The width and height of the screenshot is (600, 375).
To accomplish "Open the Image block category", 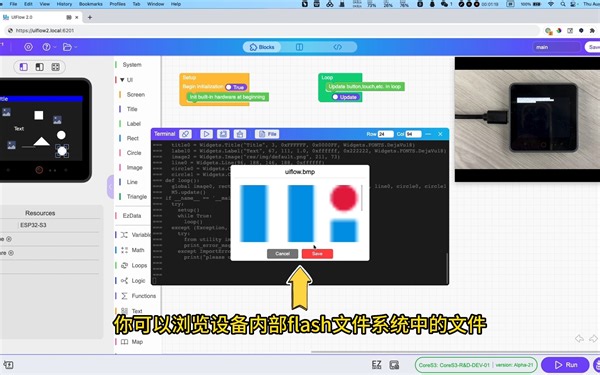I will coord(134,167).
